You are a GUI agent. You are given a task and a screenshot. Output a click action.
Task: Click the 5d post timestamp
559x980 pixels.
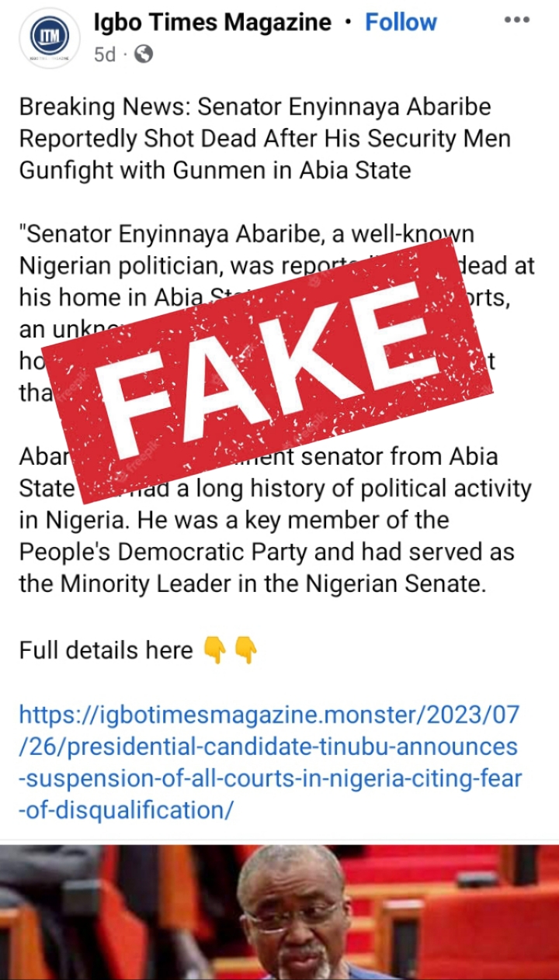click(x=104, y=54)
